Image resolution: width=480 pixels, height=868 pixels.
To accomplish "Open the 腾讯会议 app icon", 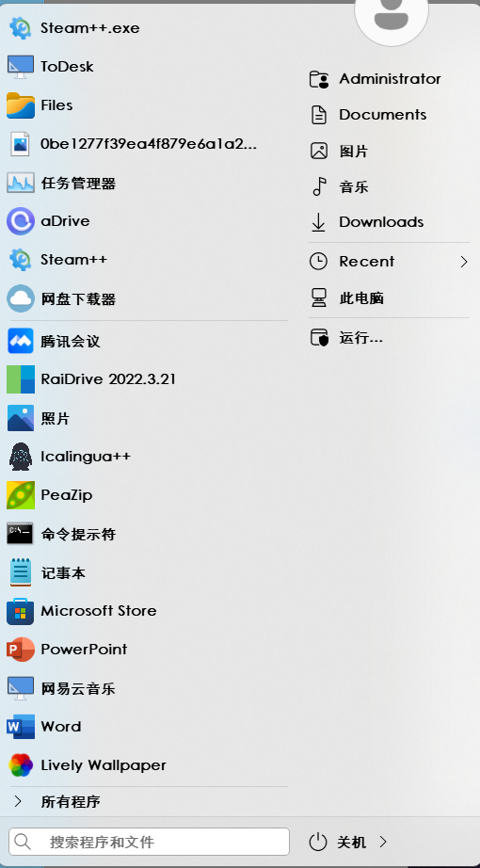I will pos(21,341).
